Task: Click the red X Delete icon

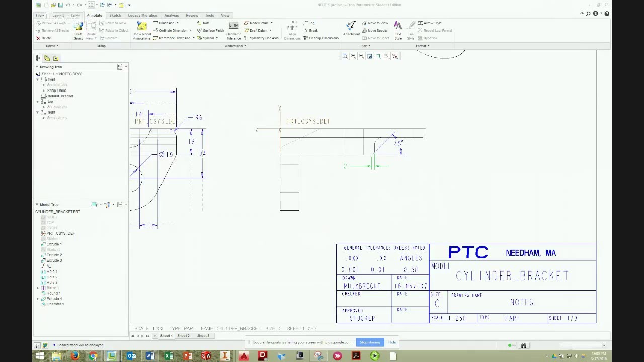Action: [38, 38]
